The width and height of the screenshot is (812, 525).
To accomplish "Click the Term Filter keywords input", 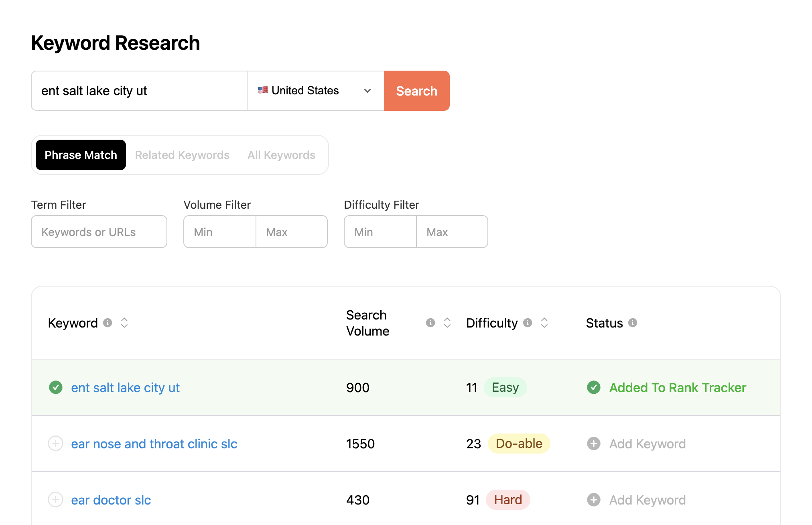I will [99, 232].
